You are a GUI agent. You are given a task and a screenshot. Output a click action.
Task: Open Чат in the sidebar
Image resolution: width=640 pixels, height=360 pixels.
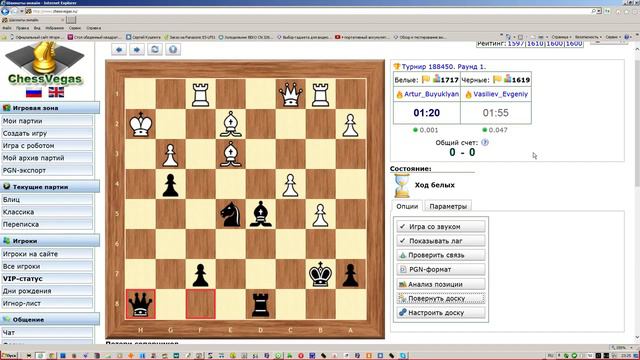(47, 333)
